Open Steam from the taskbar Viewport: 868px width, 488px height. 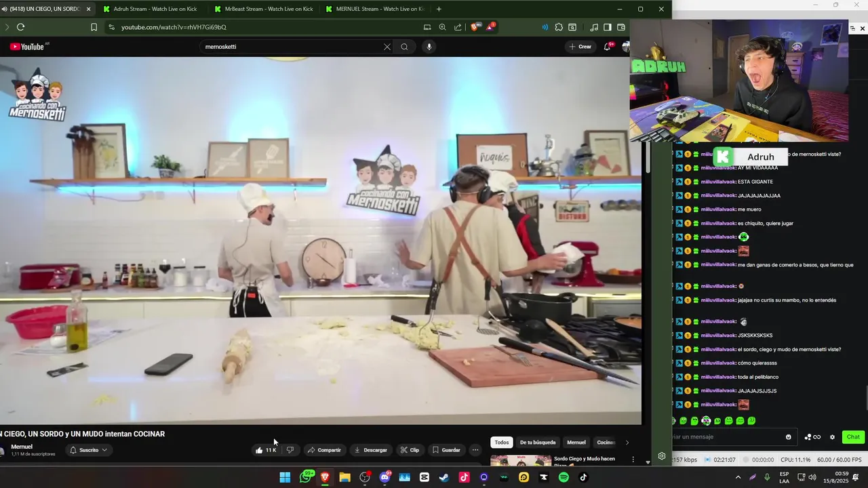click(444, 477)
